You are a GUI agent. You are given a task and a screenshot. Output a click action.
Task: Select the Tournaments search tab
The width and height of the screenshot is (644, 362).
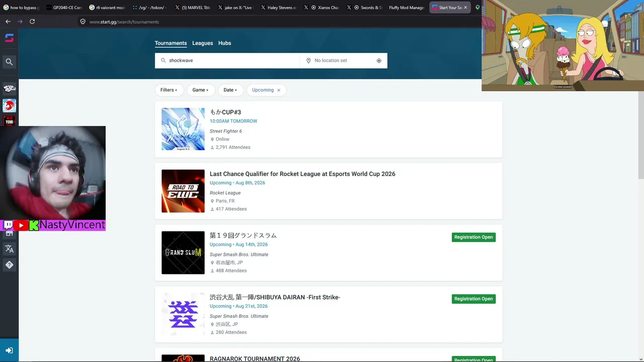tap(171, 43)
